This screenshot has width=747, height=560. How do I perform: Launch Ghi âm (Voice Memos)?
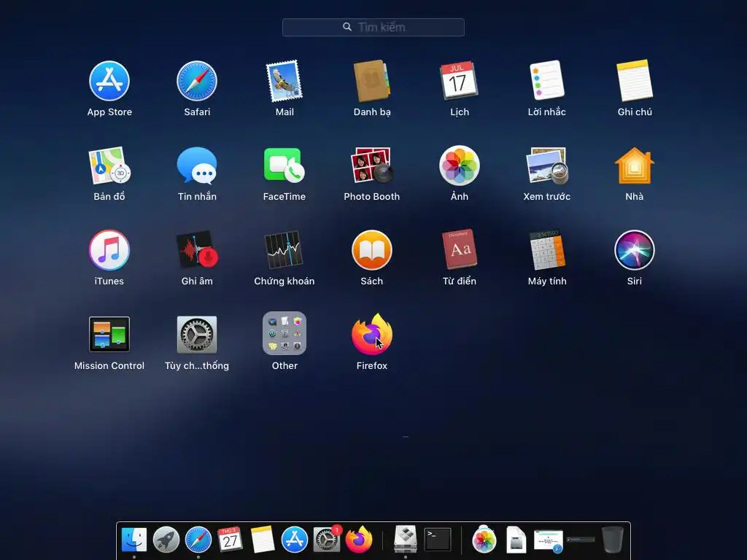197,249
